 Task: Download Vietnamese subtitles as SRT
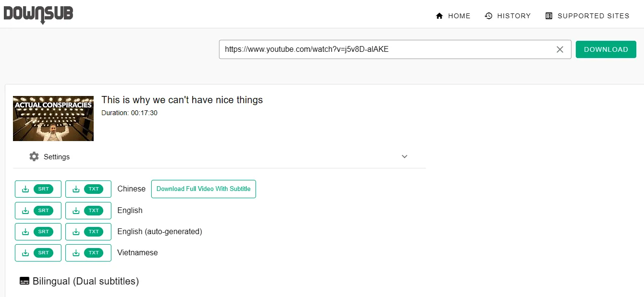pyautogui.click(x=38, y=253)
